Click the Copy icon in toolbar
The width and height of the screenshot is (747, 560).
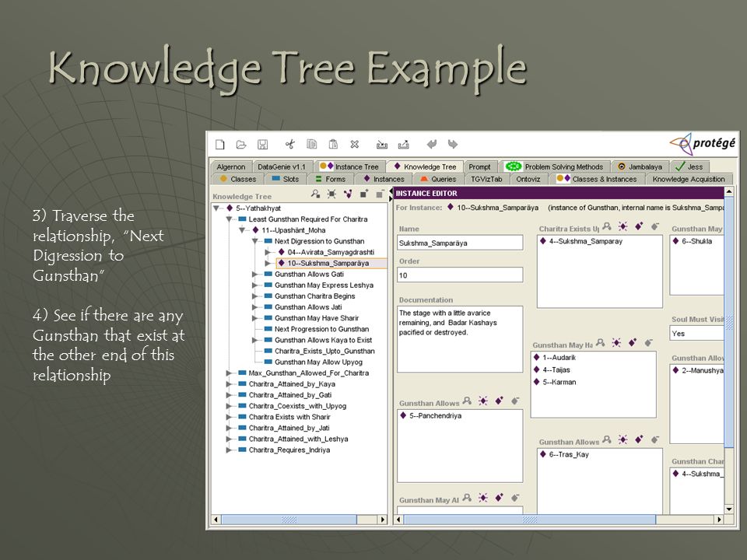[311, 144]
